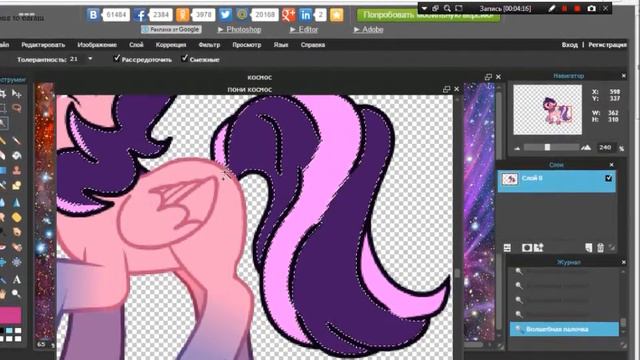Select the Move tool

click(x=16, y=94)
